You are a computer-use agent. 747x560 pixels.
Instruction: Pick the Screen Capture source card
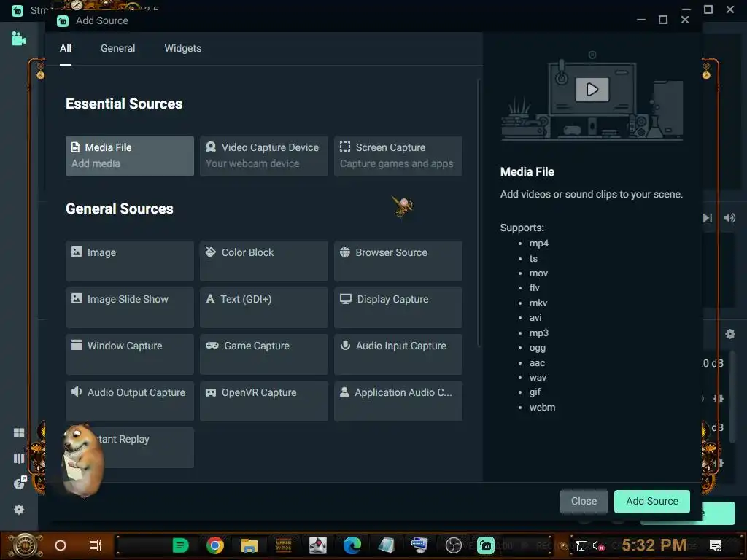(398, 156)
